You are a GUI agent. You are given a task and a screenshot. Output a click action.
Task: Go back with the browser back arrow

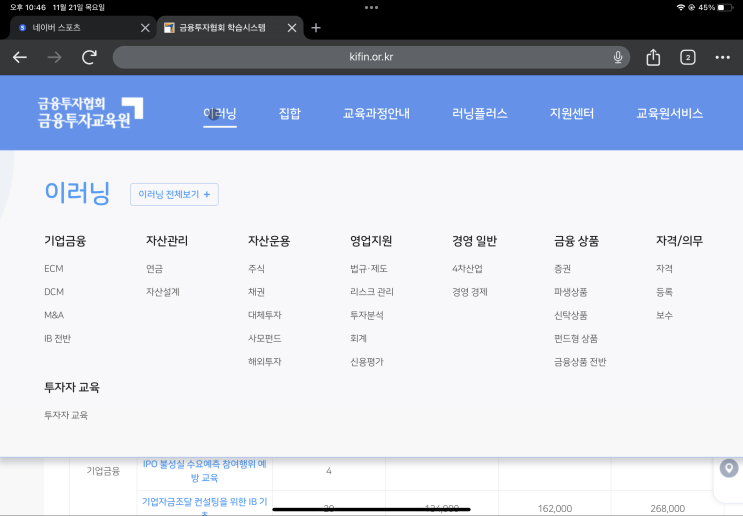tap(20, 57)
